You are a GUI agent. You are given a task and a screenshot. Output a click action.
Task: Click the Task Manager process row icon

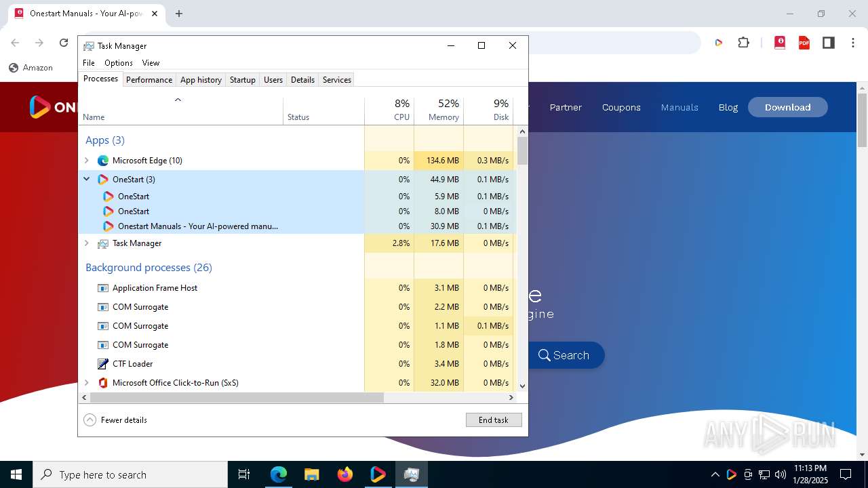(103, 243)
